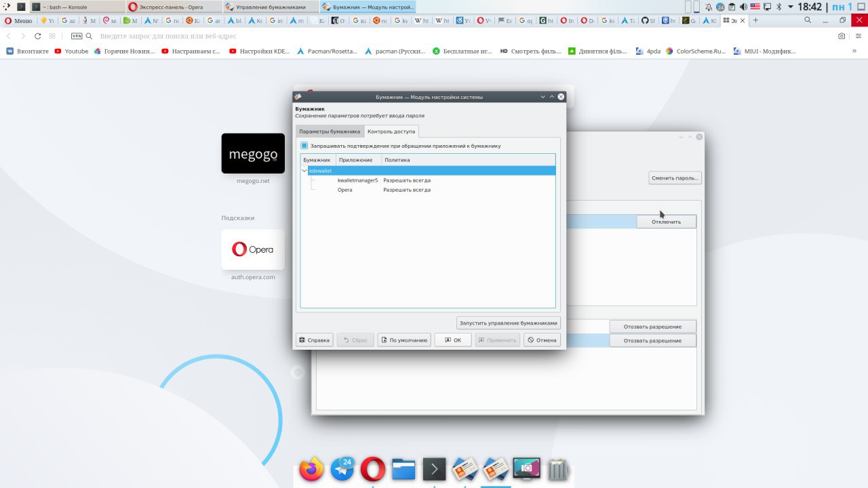Viewport: 868px width, 488px height.
Task: Open ColorScheme.Ru bookmark
Action: [696, 51]
